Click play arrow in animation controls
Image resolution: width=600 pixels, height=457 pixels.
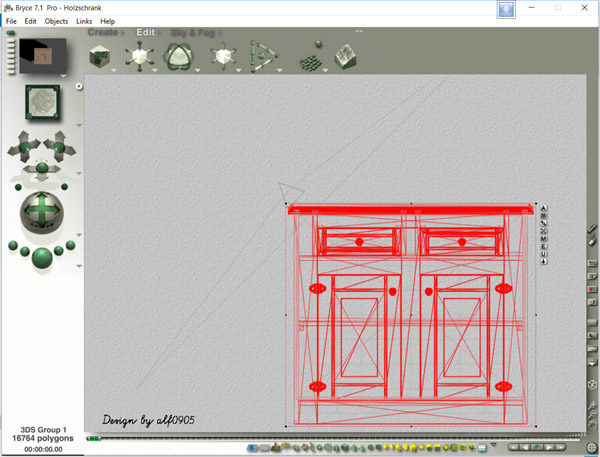(x=549, y=447)
